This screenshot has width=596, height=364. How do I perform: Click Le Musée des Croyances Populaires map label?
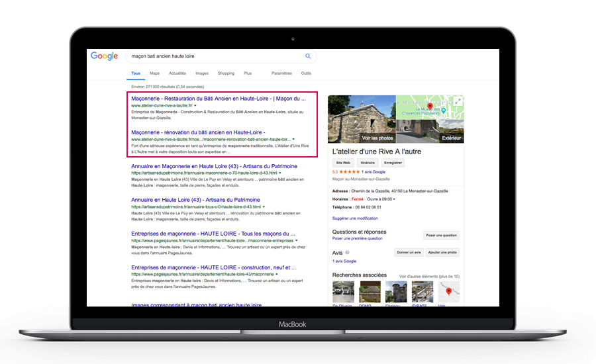[x=421, y=111]
